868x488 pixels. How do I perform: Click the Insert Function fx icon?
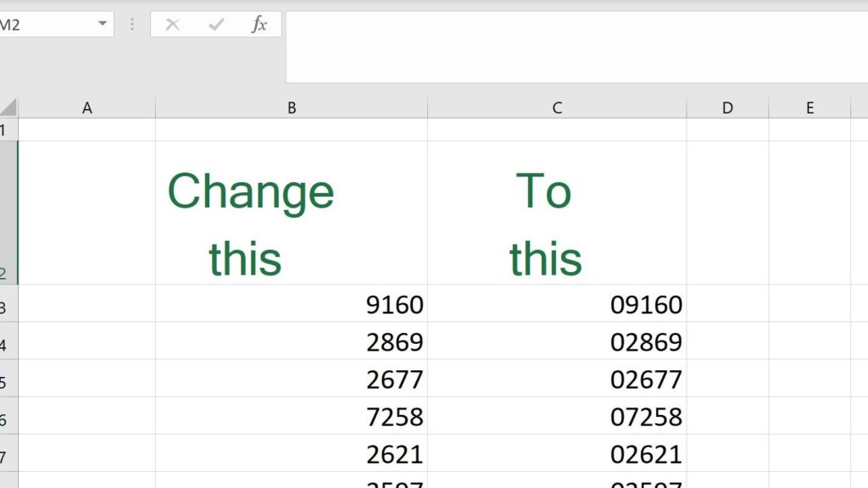point(259,25)
